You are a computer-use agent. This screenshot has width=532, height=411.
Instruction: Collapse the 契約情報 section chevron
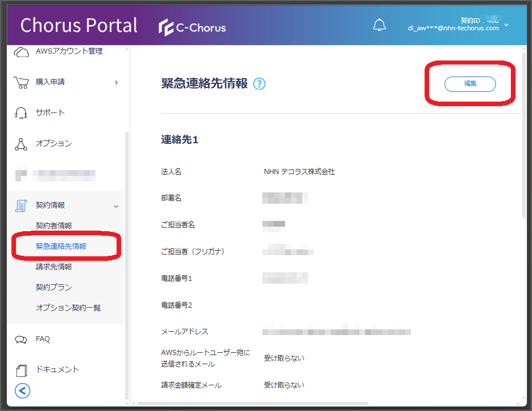pyautogui.click(x=117, y=206)
